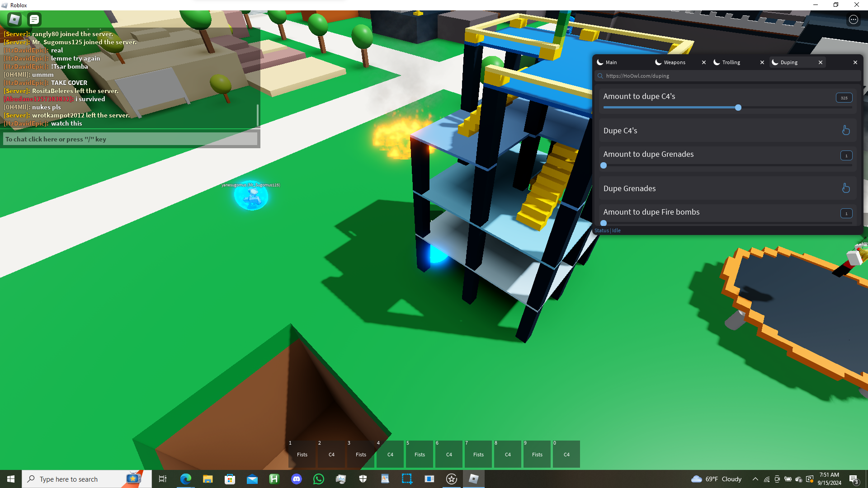Viewport: 868px width, 488px height.
Task: Select hotbar slot 2 C4
Action: [331, 454]
